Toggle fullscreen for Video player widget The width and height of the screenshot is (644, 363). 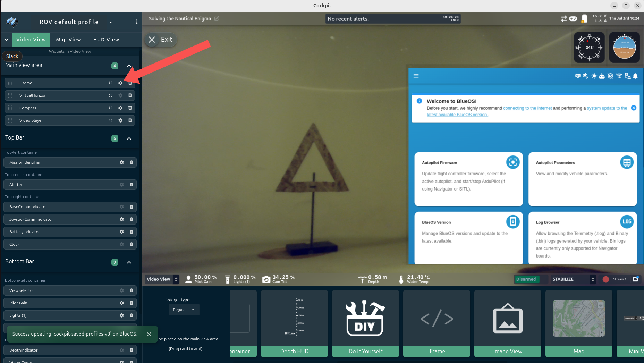tap(111, 120)
